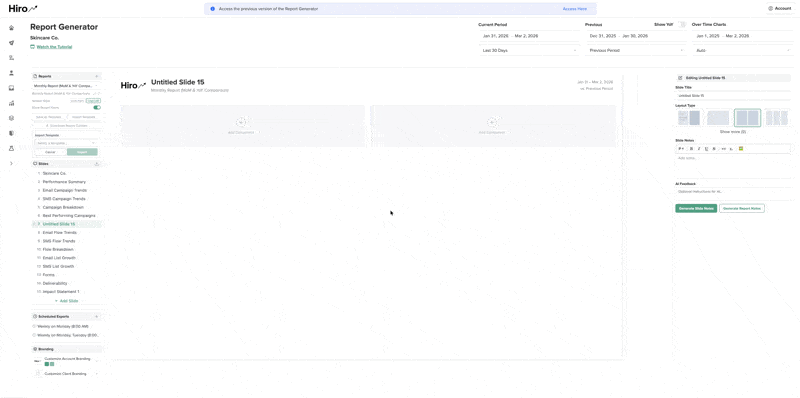Add a scheduled export with plus icon
Screen dimensions: 800x398
pyautogui.click(x=96, y=316)
